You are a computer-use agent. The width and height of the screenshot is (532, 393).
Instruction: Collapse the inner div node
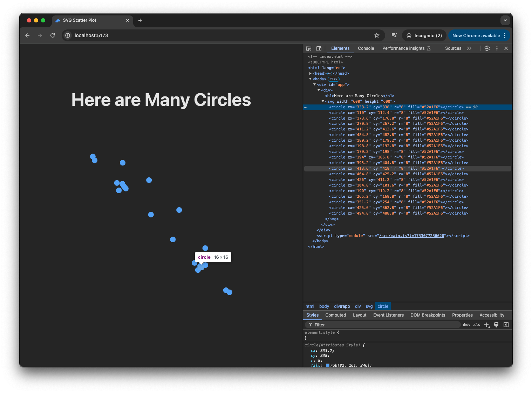319,90
